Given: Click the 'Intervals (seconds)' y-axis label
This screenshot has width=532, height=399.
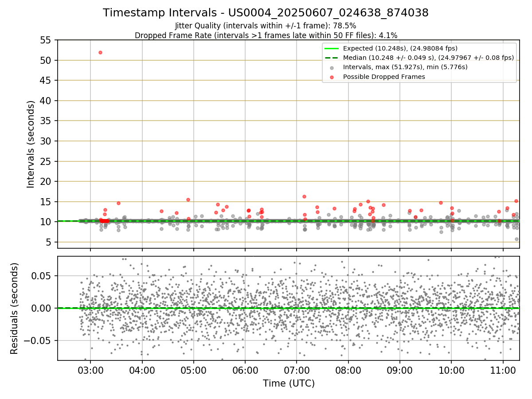Looking at the screenshot, I should [31, 144].
